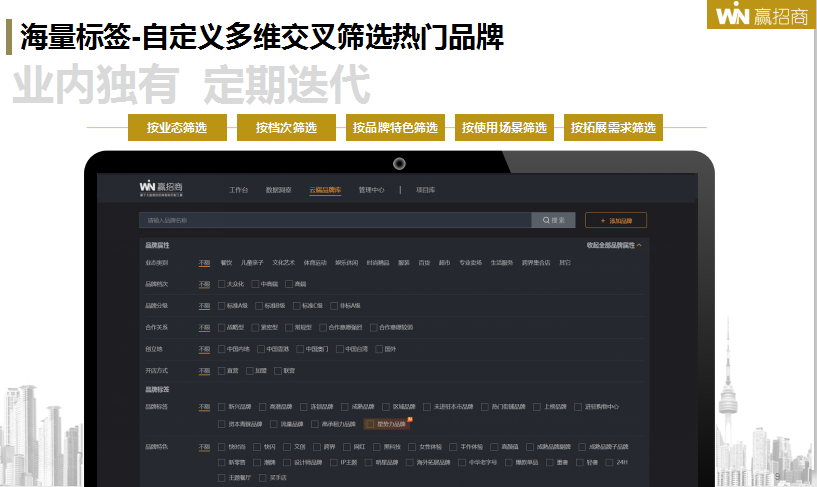Click the 按使用场景筛选 gold label
Viewport: 817px width, 487px height.
pos(504,128)
